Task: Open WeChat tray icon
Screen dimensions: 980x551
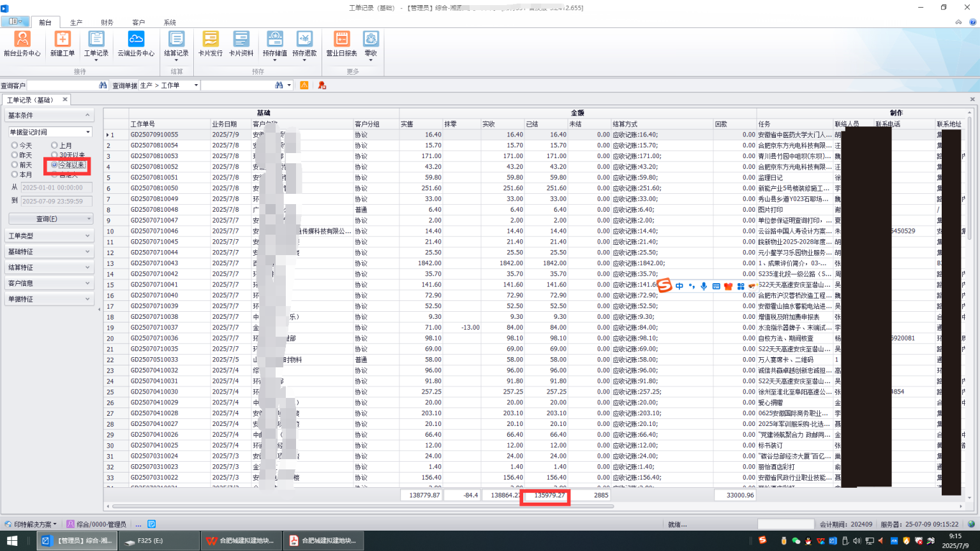Action: (x=796, y=541)
